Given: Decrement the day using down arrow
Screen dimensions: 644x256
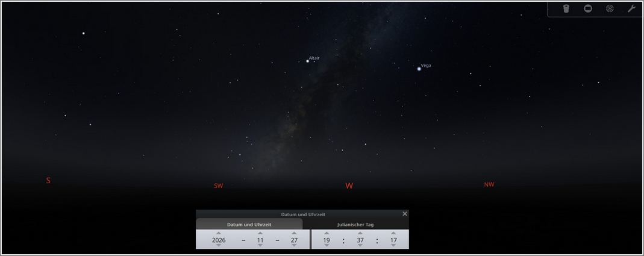Looking at the screenshot, I should (x=294, y=246).
